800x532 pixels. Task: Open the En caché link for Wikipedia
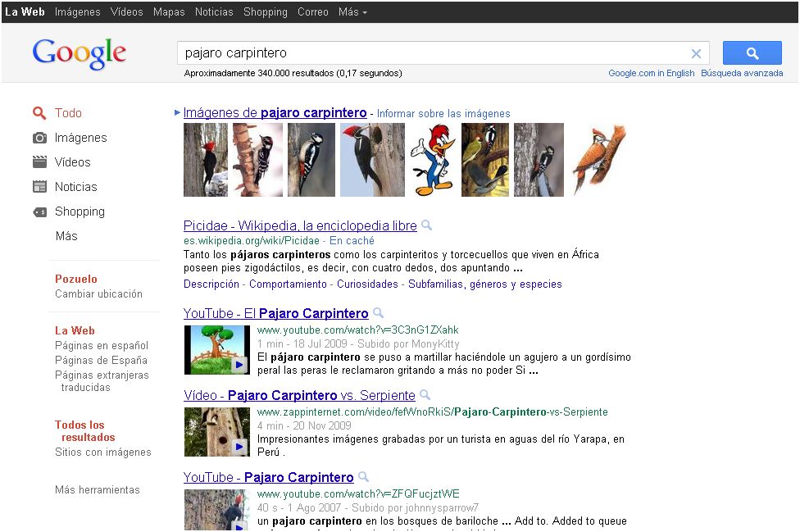click(x=352, y=240)
